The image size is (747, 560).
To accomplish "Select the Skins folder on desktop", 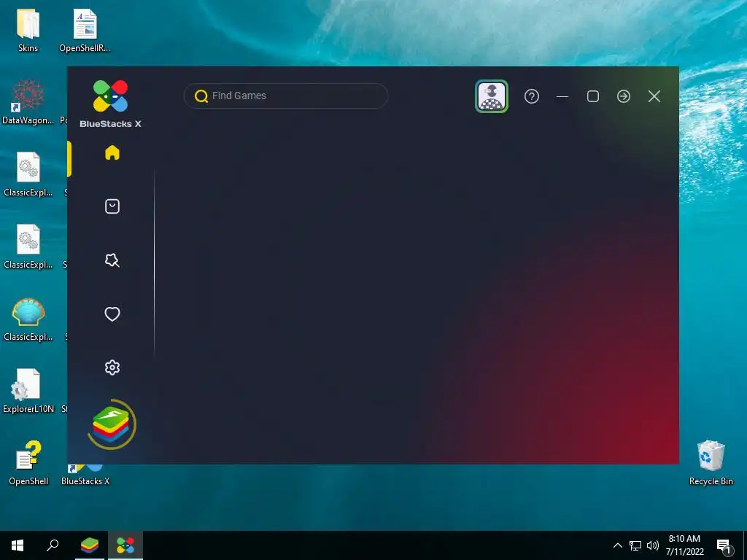I will [28, 30].
